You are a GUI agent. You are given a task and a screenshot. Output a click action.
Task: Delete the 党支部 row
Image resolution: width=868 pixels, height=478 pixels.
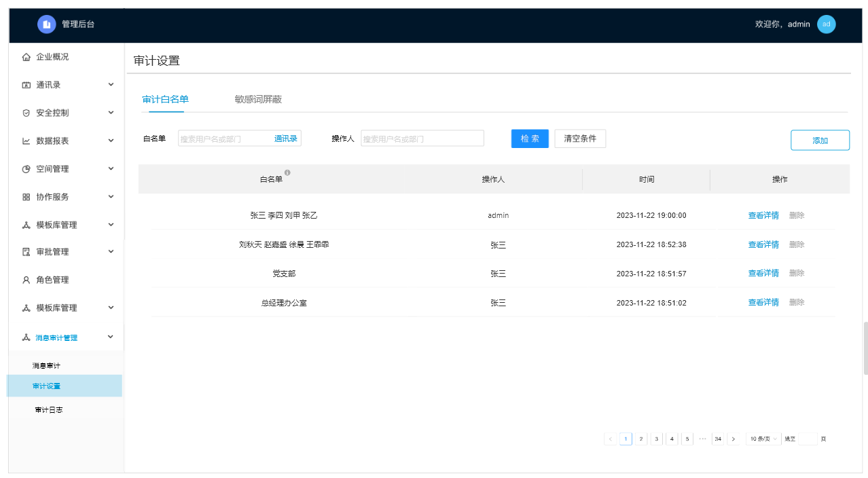[x=797, y=273]
